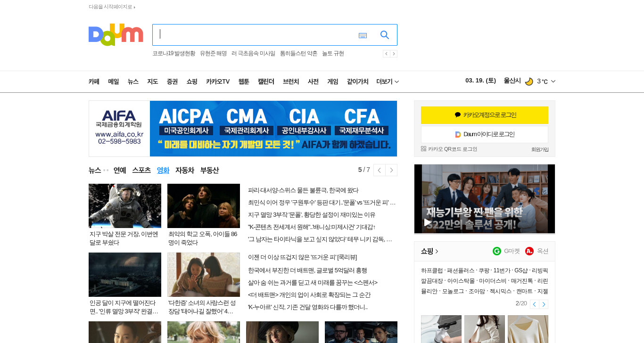Open thumbnail article 최악의 학교 오폭
Viewport: 644px width, 343px height.
[x=204, y=206]
